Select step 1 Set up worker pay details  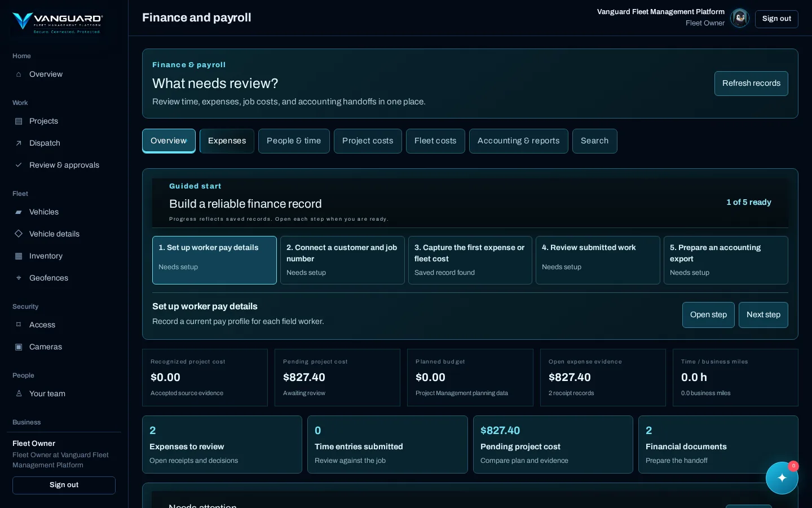pos(214,260)
